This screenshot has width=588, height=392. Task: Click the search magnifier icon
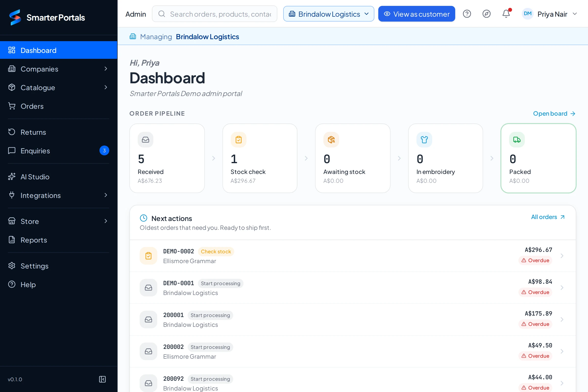click(162, 14)
